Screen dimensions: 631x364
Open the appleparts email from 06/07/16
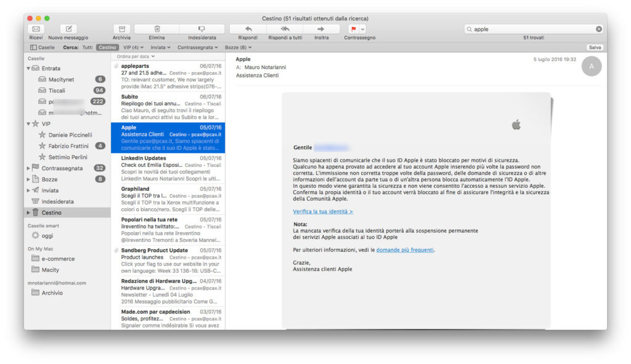coord(168,76)
